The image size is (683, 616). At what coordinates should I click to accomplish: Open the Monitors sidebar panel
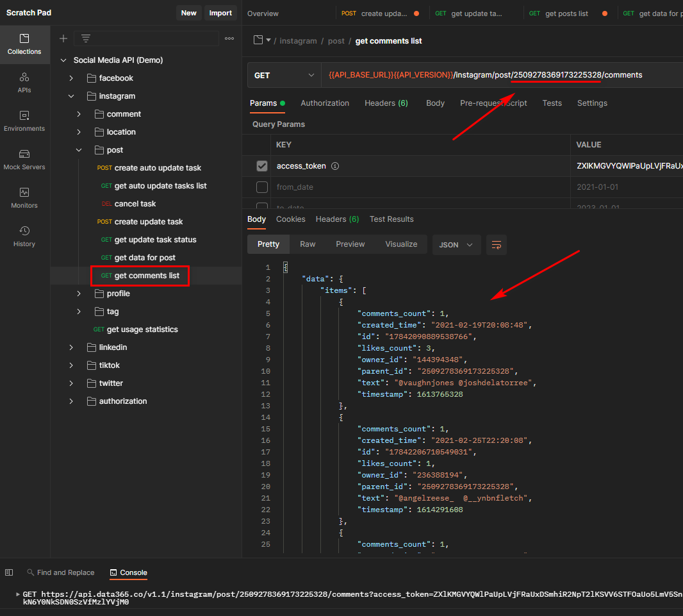click(x=24, y=198)
